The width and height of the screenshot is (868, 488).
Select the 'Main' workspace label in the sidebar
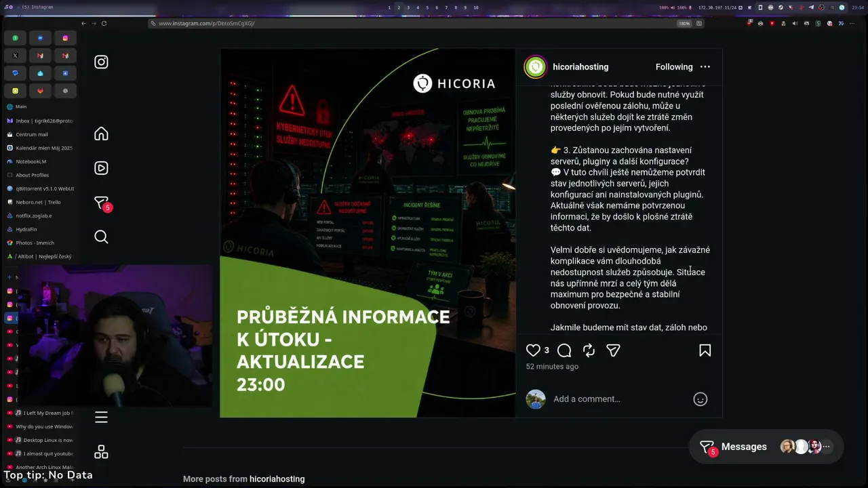(x=21, y=106)
